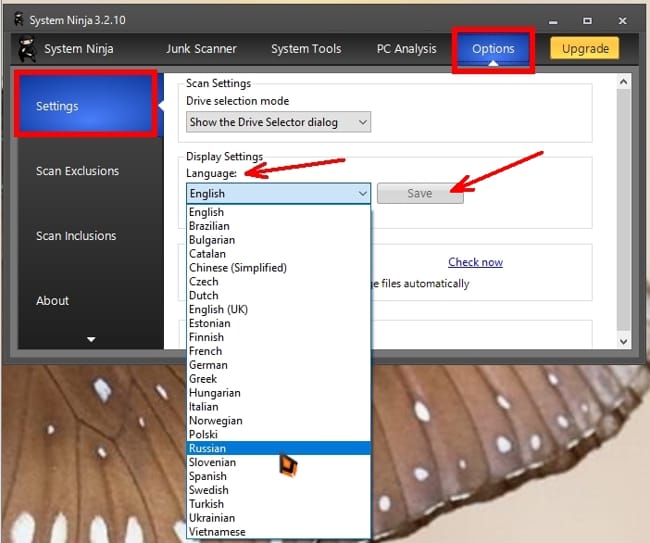Click the settings scrollbar up arrow
This screenshot has height=543, width=650.
[x=623, y=82]
